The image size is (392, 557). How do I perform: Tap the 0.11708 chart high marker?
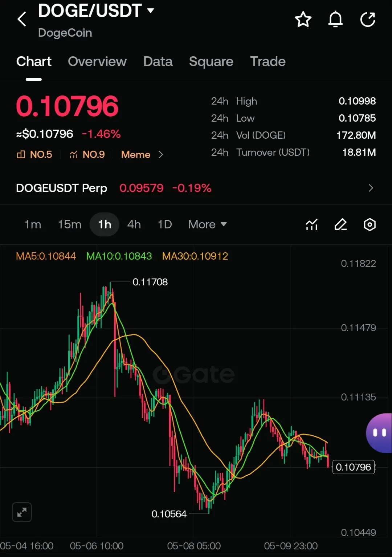click(x=150, y=282)
